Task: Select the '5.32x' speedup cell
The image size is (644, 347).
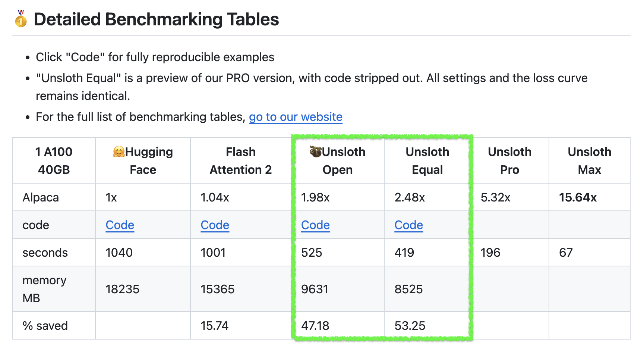Action: click(510, 197)
